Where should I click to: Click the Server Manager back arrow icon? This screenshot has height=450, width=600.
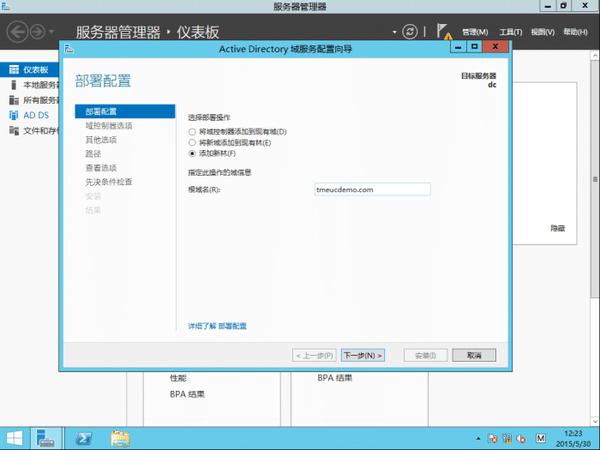[17, 32]
